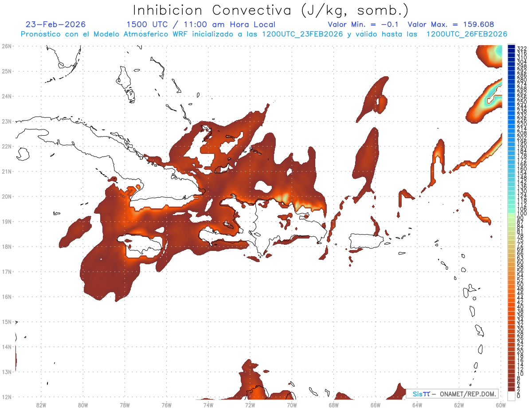Click the '80W' longitude label
Viewport: 532px width, 411px height.
(83, 405)
